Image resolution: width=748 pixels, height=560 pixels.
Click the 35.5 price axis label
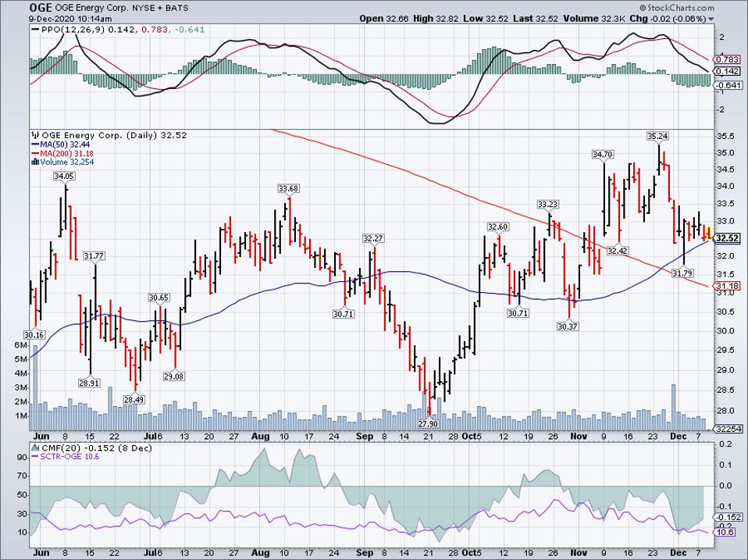coord(727,136)
